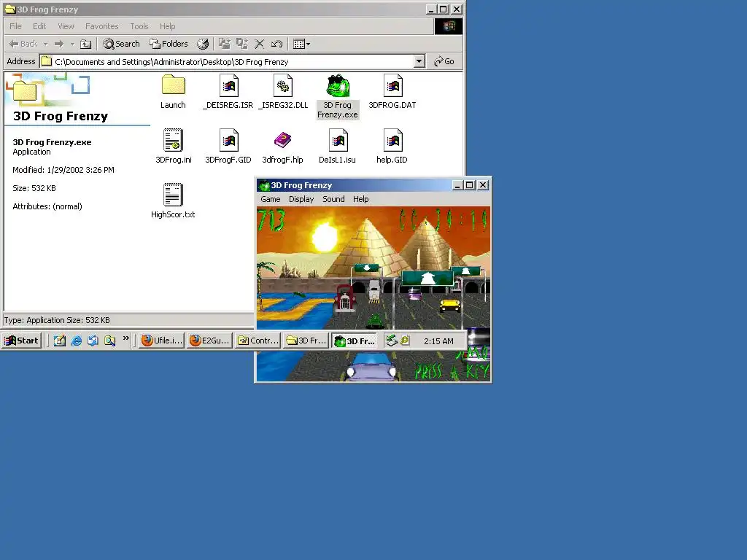
Task: Expand the Address bar dropdown arrow
Action: click(419, 61)
